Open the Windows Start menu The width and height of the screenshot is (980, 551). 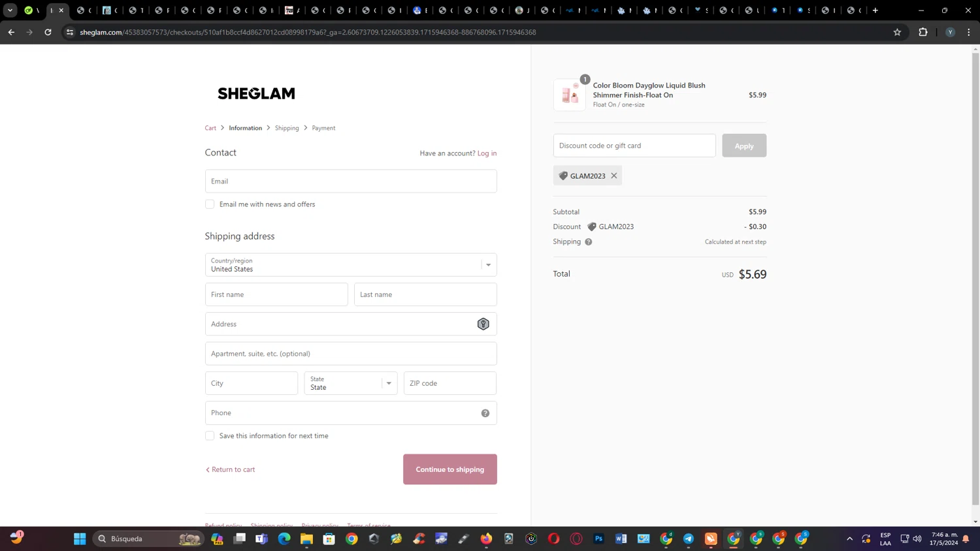click(80, 539)
